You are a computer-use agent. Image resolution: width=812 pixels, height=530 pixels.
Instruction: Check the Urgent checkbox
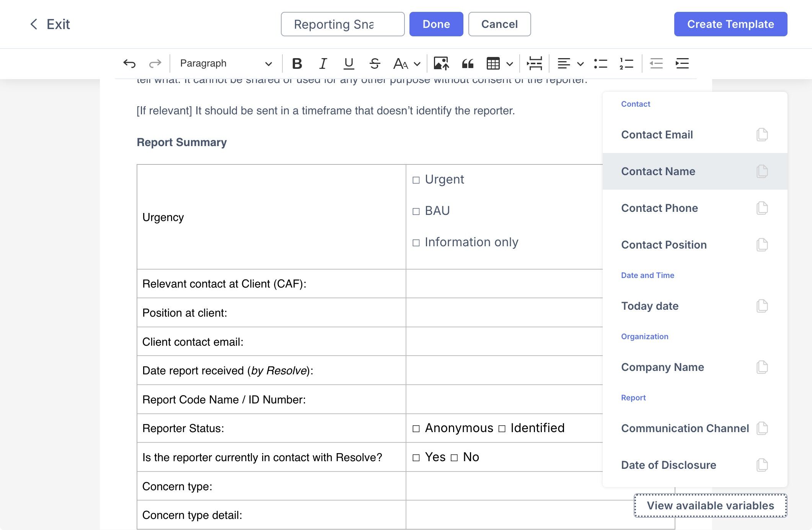coord(416,180)
